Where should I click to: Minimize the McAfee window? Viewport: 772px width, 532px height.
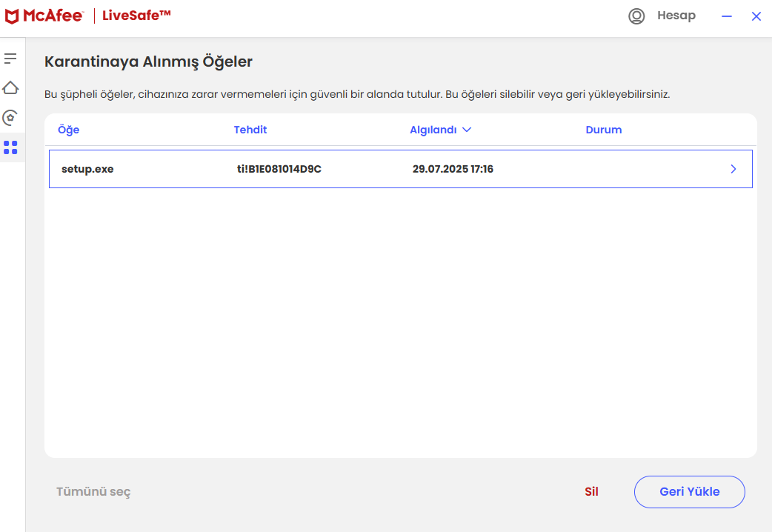(x=727, y=16)
